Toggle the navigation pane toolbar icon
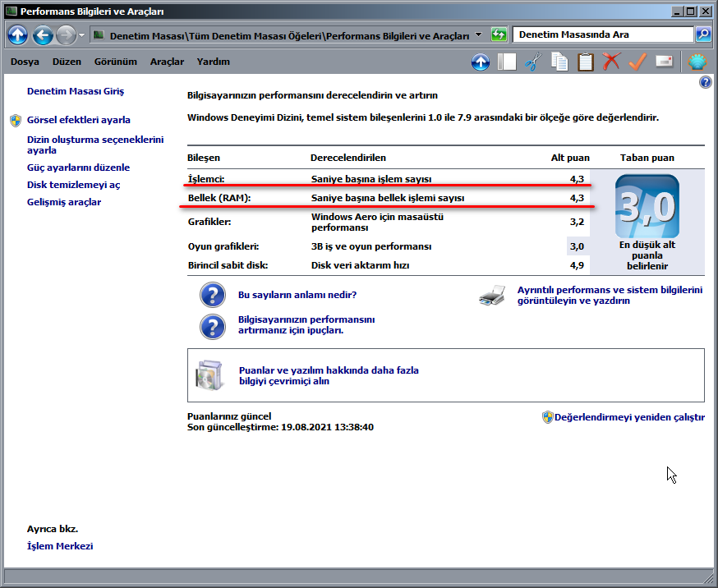Image resolution: width=718 pixels, height=588 pixels. tap(507, 62)
